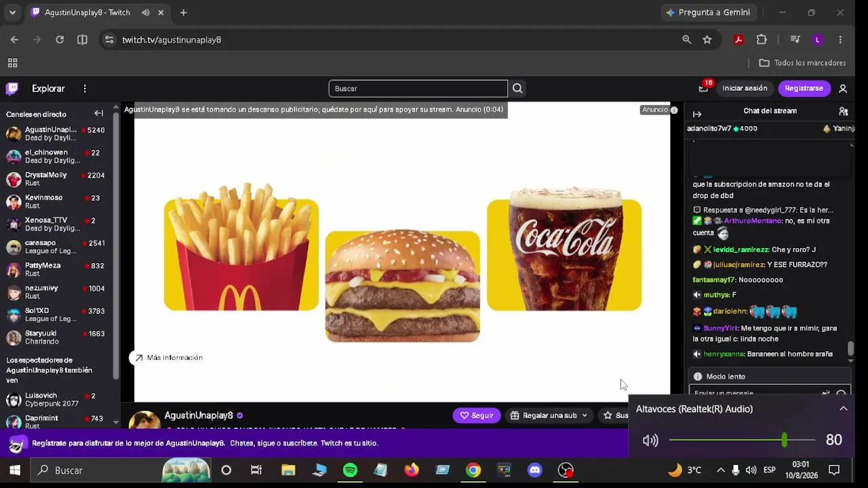
Task: Open Chrome media controls icon
Action: coord(795,39)
